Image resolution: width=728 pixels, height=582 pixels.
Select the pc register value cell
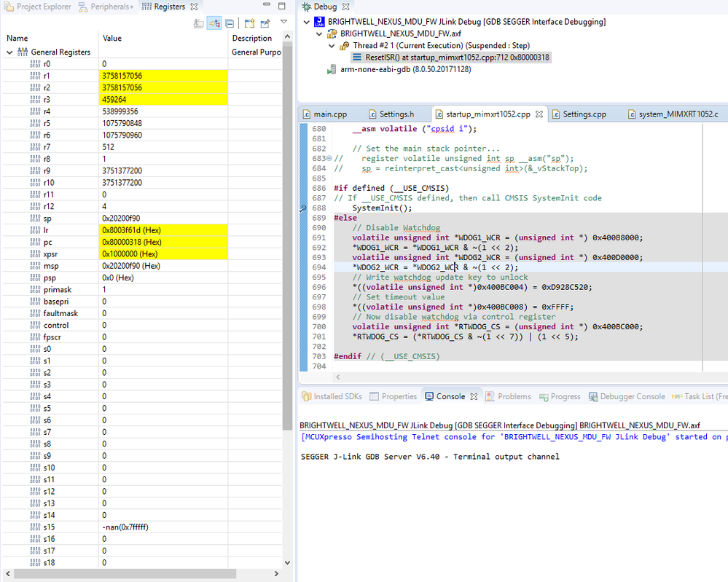(163, 243)
